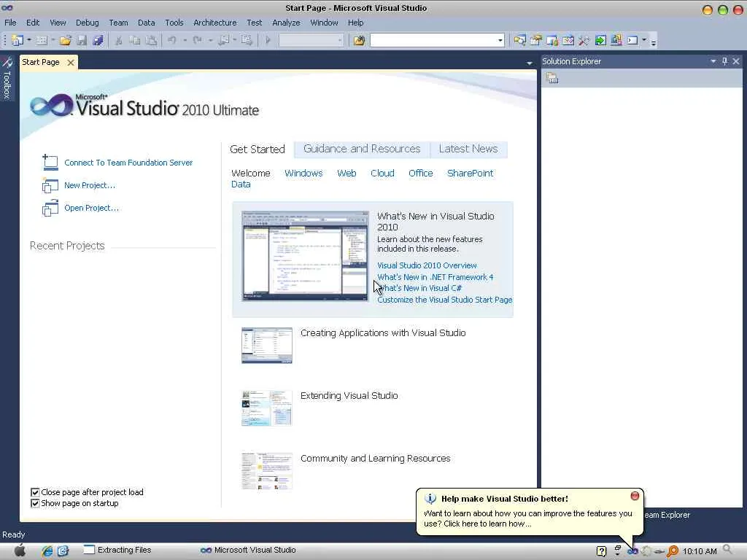Switch to the Latest News tab
The height and width of the screenshot is (560, 747).
468,149
